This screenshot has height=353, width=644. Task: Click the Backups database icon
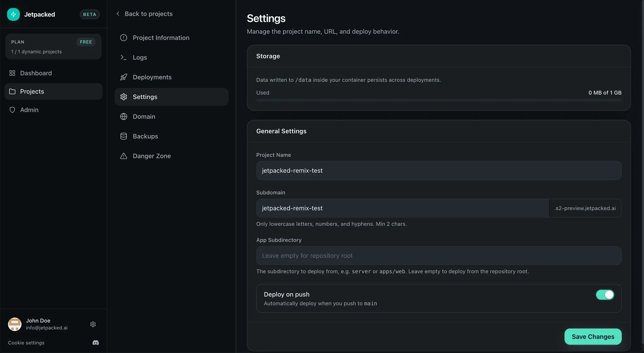point(124,136)
